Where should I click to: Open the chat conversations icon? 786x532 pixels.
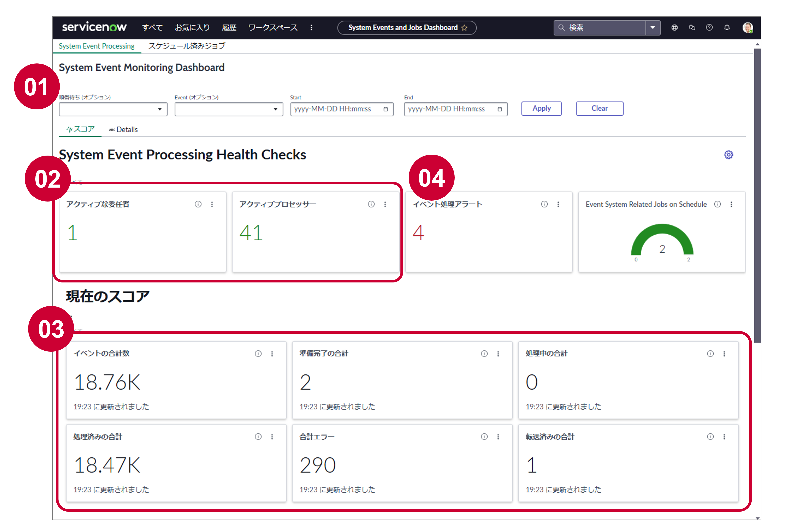[692, 28]
